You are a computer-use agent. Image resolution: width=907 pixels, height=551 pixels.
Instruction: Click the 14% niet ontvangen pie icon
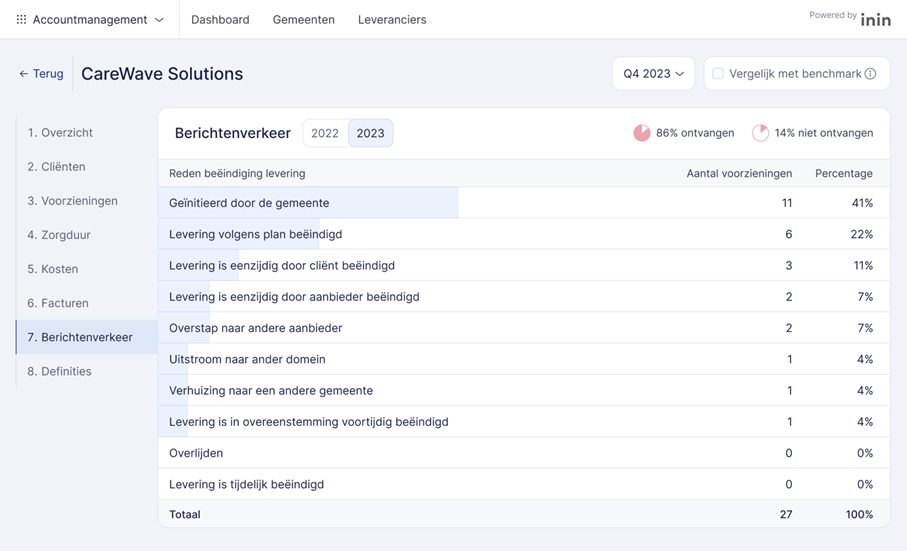[x=760, y=133]
